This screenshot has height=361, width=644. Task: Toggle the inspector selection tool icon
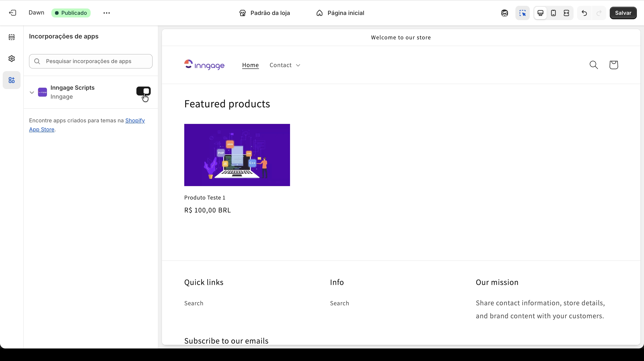(523, 13)
